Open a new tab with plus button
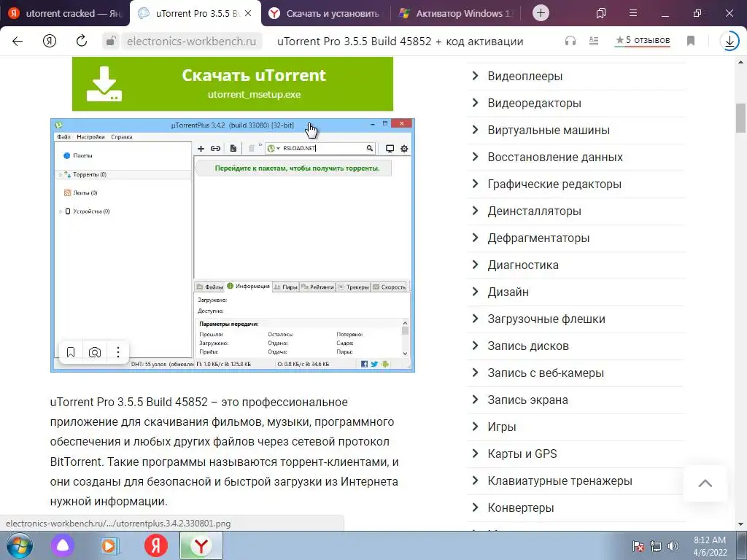 coord(541,13)
